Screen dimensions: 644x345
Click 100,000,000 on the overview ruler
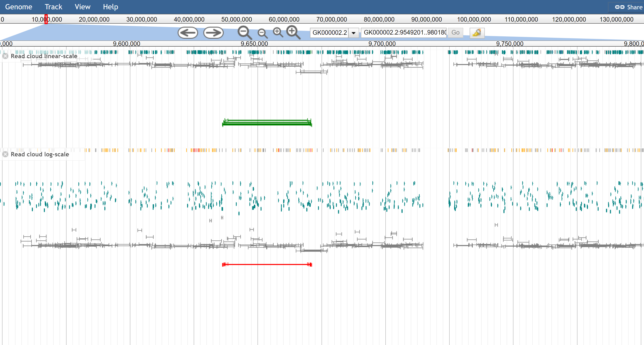474,19
